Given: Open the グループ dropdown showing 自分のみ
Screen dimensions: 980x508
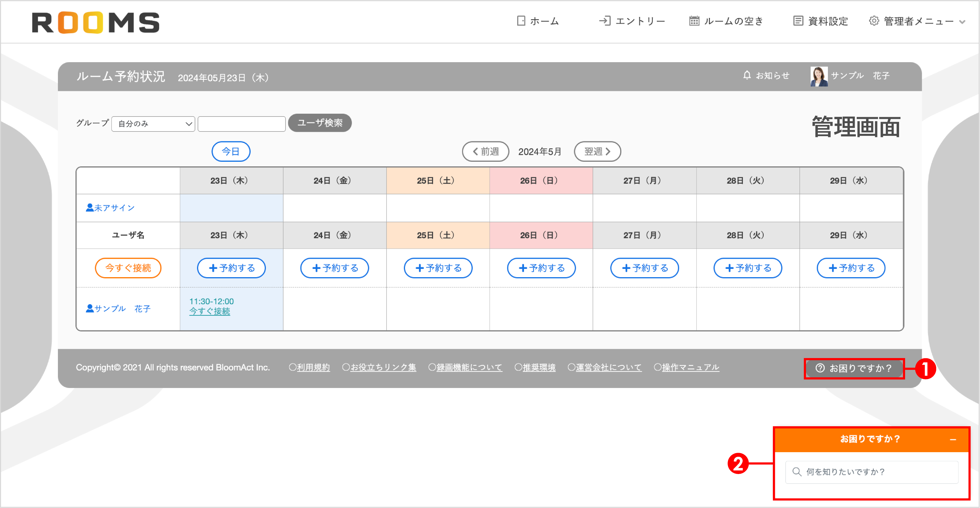Looking at the screenshot, I should pyautogui.click(x=153, y=124).
